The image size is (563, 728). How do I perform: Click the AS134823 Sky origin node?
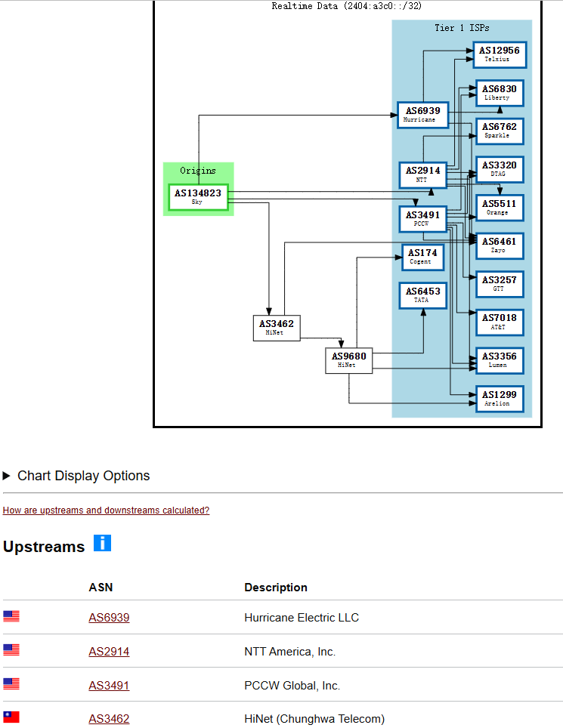point(198,197)
